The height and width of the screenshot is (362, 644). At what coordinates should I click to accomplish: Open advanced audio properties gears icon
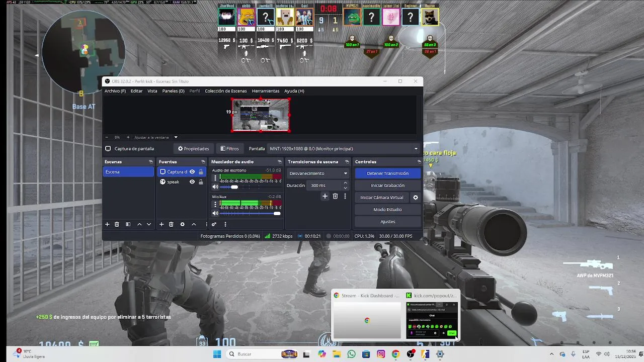pyautogui.click(x=214, y=224)
